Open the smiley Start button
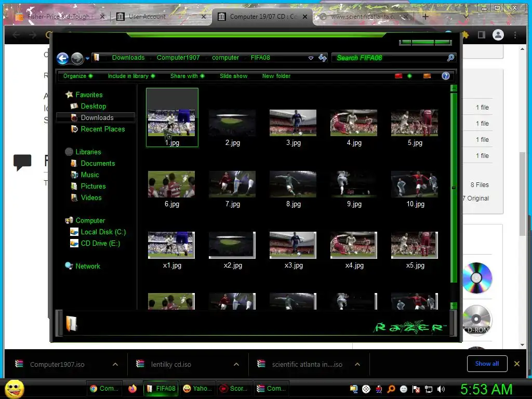 (14, 389)
